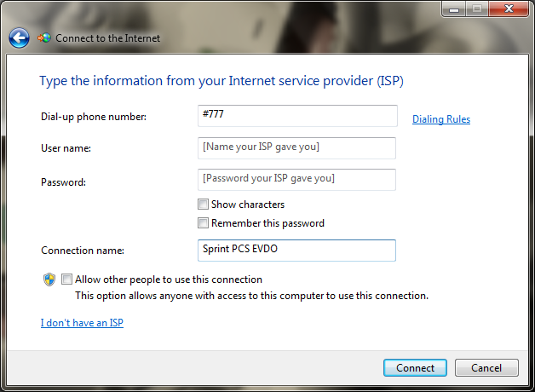Click the Type the information from your ISP heading
Screen dimensions: 535x392
(x=221, y=81)
